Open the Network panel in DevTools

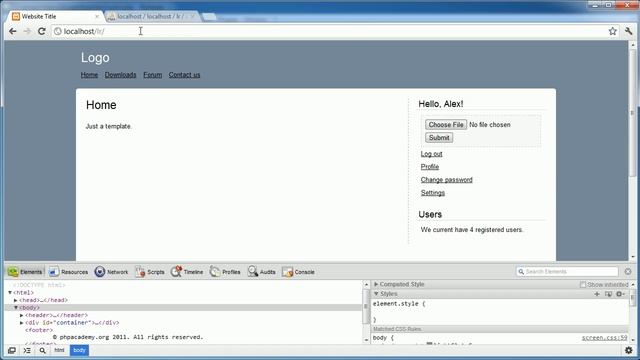[111, 272]
